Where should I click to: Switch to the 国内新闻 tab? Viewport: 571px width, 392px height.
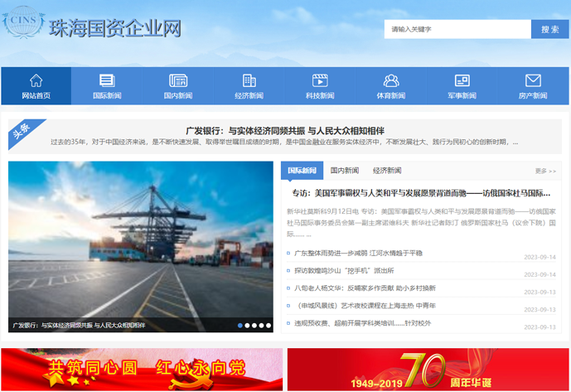point(345,171)
